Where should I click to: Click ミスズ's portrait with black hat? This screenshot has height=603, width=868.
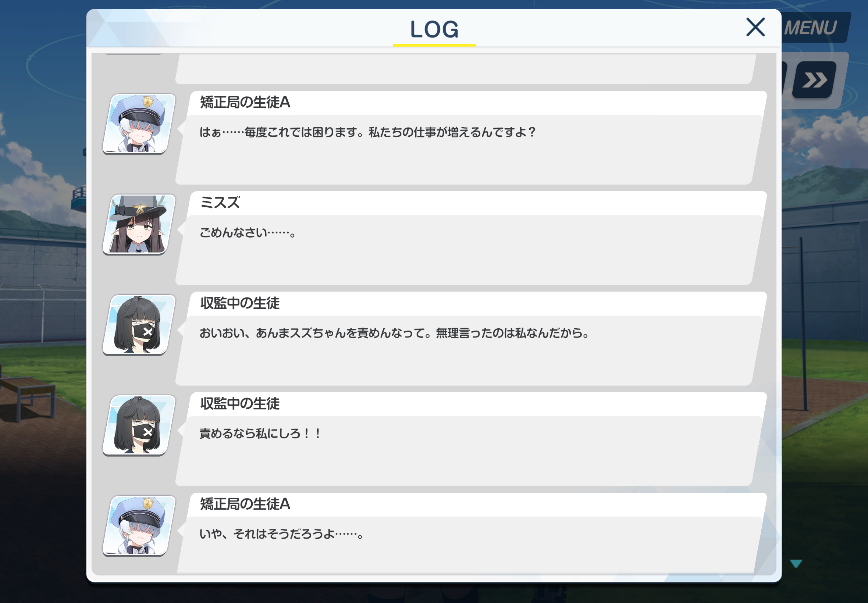(x=139, y=224)
